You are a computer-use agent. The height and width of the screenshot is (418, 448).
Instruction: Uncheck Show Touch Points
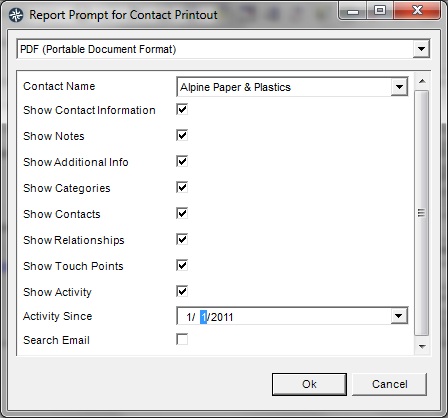[182, 265]
